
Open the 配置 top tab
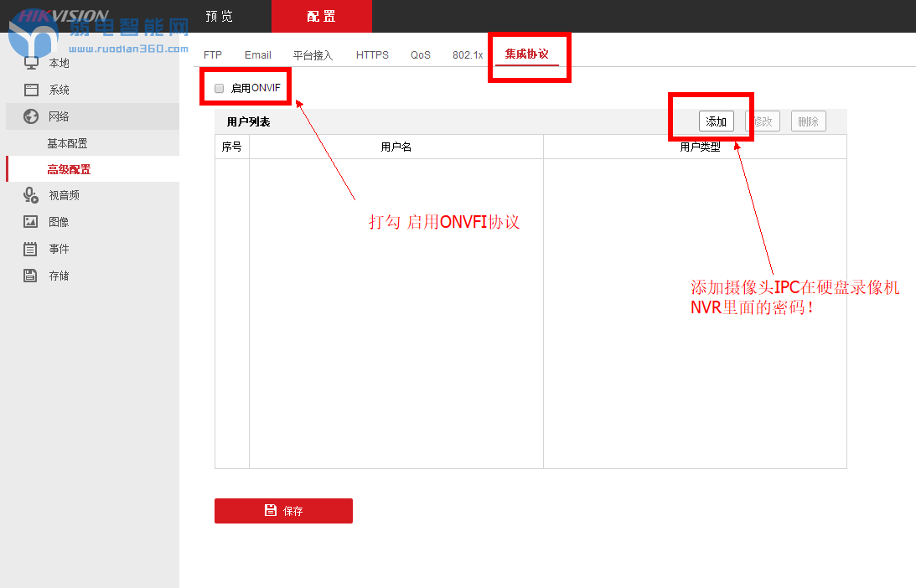tap(321, 17)
